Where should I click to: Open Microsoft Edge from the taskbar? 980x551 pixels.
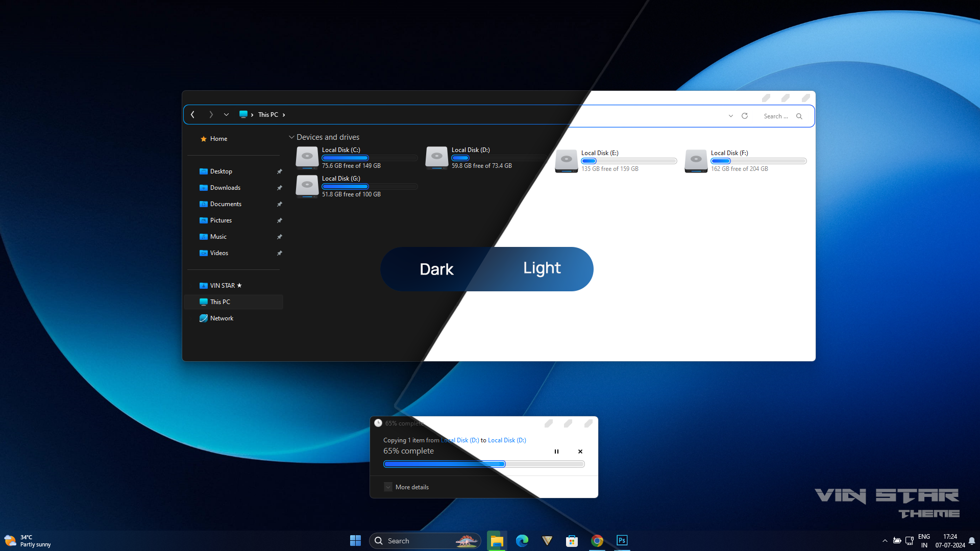tap(522, 540)
